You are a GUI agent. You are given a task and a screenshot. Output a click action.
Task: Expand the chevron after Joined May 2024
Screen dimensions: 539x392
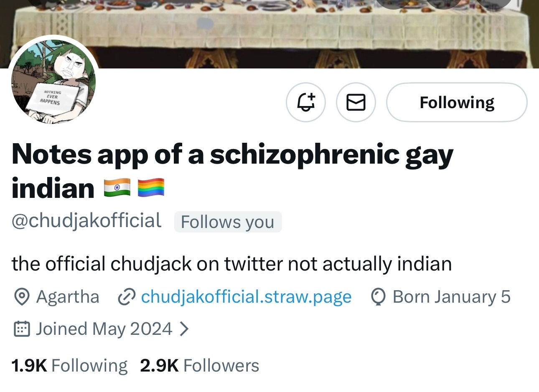coord(184,329)
